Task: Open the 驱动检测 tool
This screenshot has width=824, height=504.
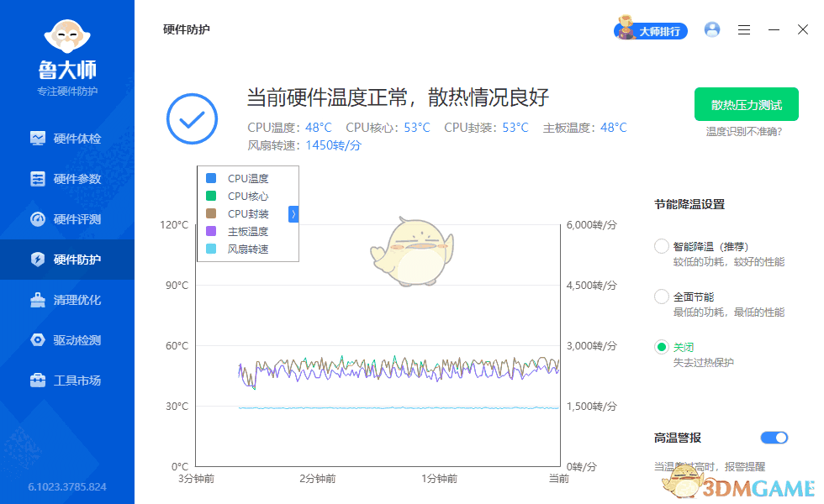Action: (x=67, y=340)
